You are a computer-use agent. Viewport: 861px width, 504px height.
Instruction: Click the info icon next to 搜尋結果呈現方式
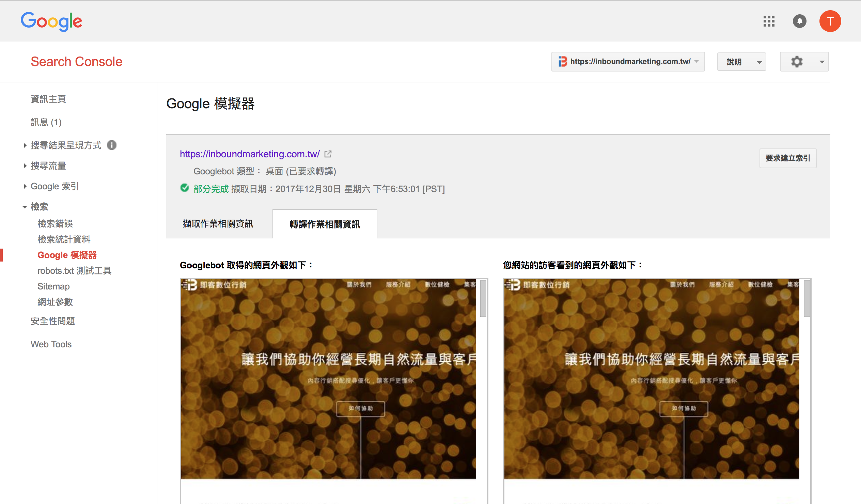point(112,145)
